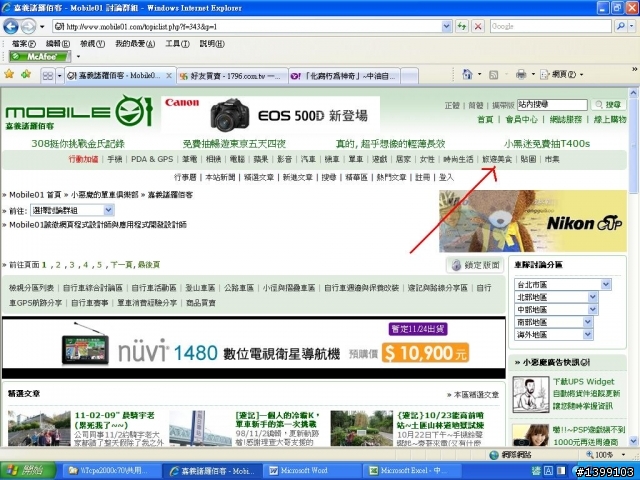This screenshot has height=480, width=640.
Task: Click the RSS feeds icon in toolbar
Action: [493, 75]
